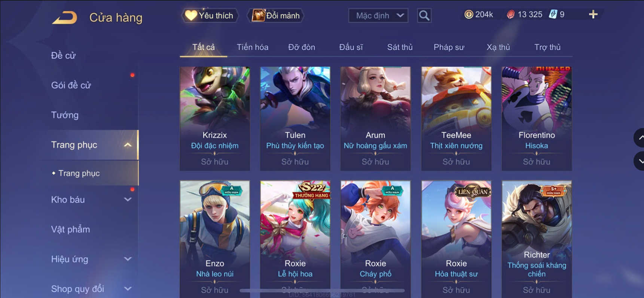This screenshot has width=644, height=298.
Task: Tap the red ruby currency icon
Action: click(510, 15)
